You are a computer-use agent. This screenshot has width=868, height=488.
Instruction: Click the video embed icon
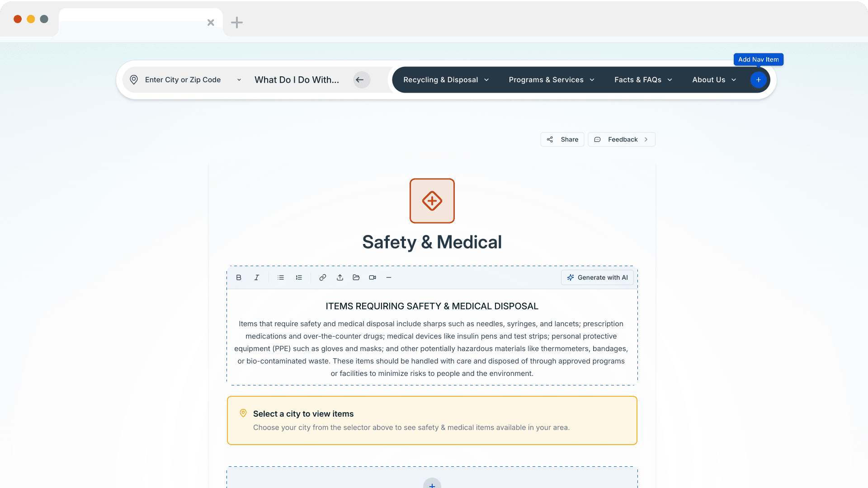373,277
